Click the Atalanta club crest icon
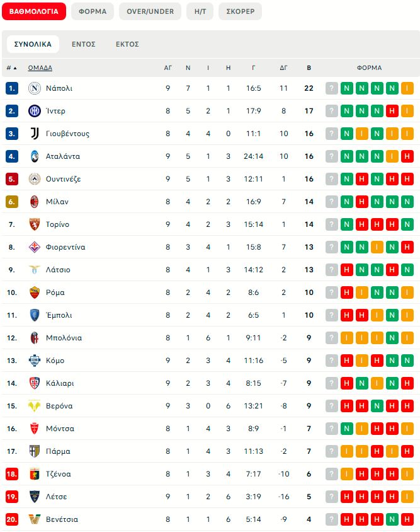Viewport: 420px width, 532px height. [35, 156]
